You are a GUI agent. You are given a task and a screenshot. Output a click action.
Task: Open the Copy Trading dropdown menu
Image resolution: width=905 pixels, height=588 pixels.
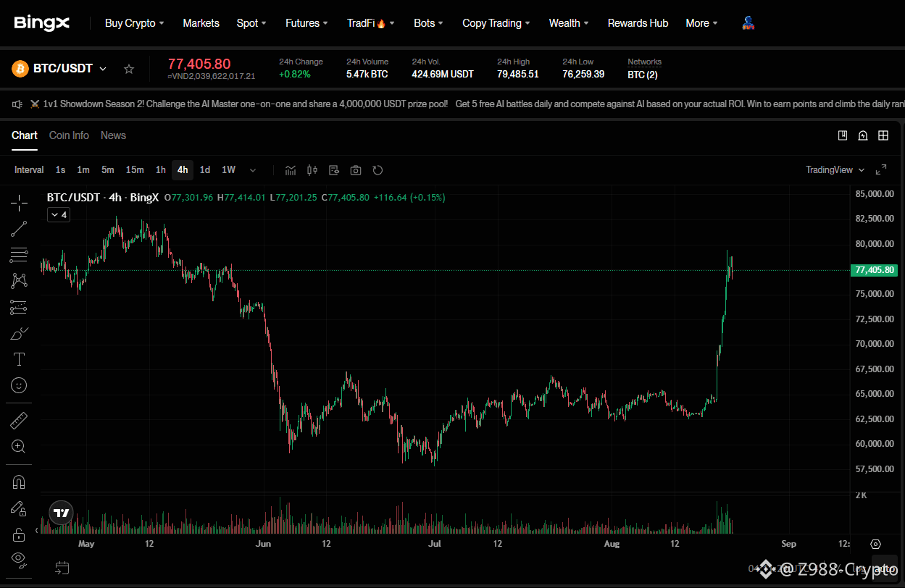click(496, 23)
